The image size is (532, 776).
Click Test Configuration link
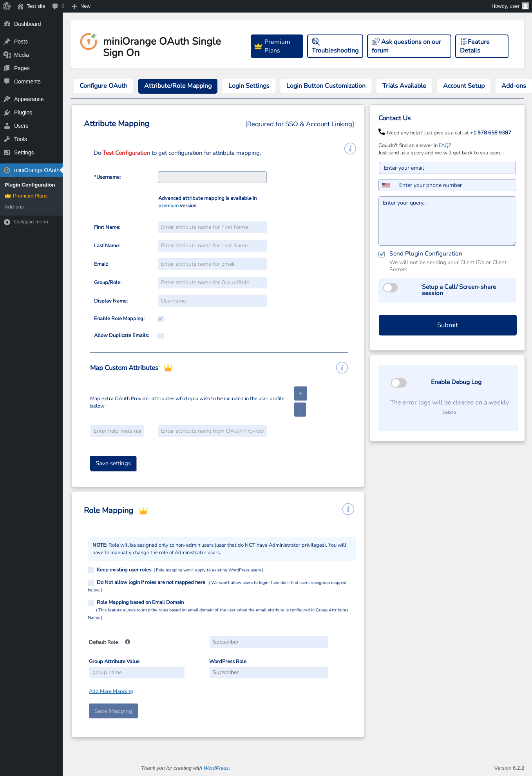click(126, 153)
